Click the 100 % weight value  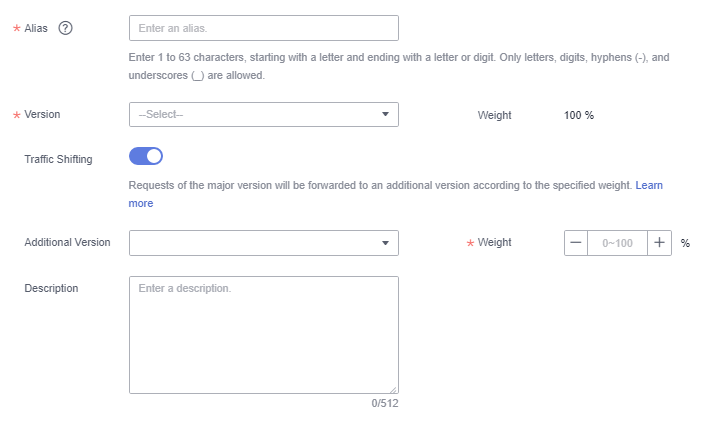579,115
